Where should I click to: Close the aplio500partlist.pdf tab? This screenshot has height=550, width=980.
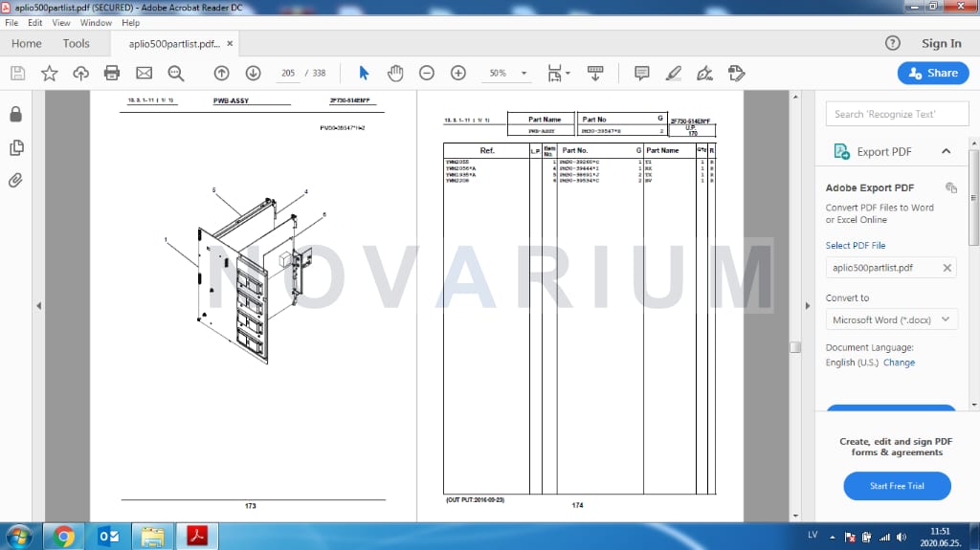point(230,43)
